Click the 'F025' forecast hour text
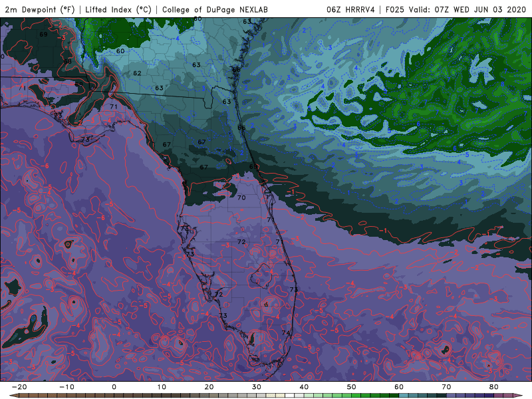532x399 pixels. 395,9
